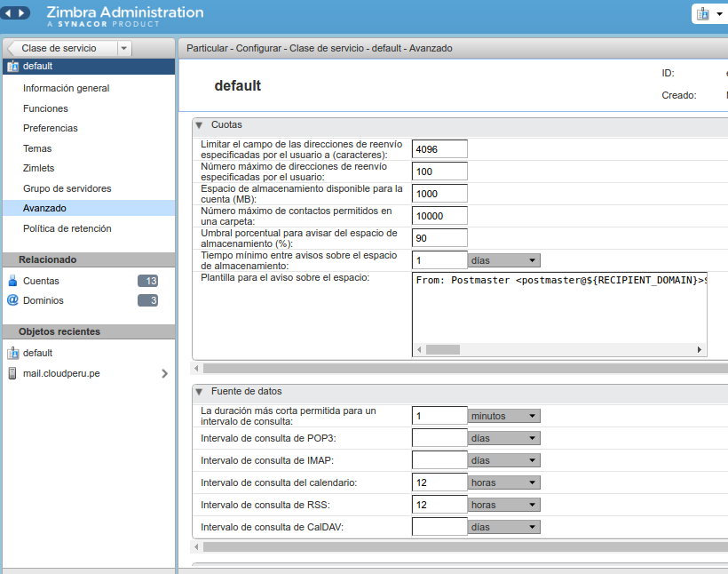
Task: Click the template scrollbar right arrow
Action: tap(700, 349)
